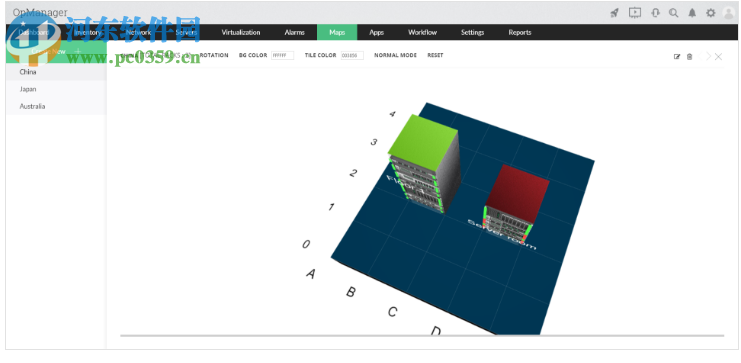Click the column label C
The image size is (741, 363).
point(392,312)
